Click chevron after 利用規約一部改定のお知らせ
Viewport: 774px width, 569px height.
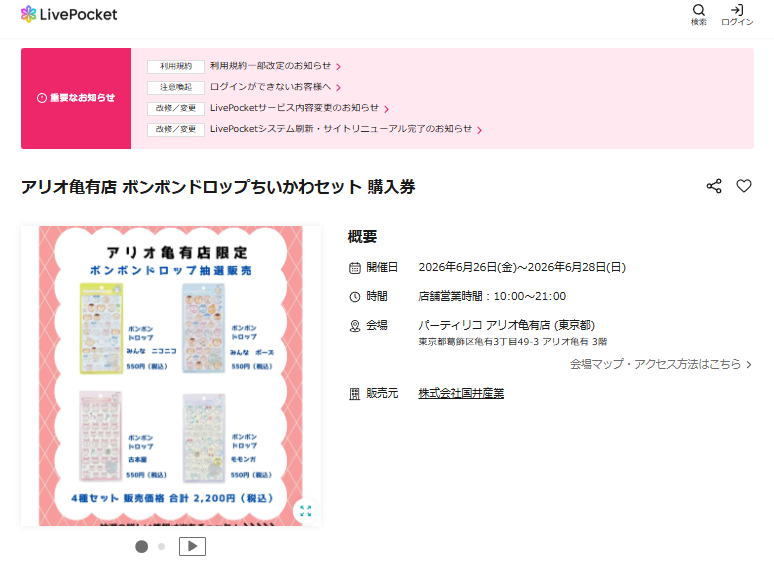coord(339,67)
